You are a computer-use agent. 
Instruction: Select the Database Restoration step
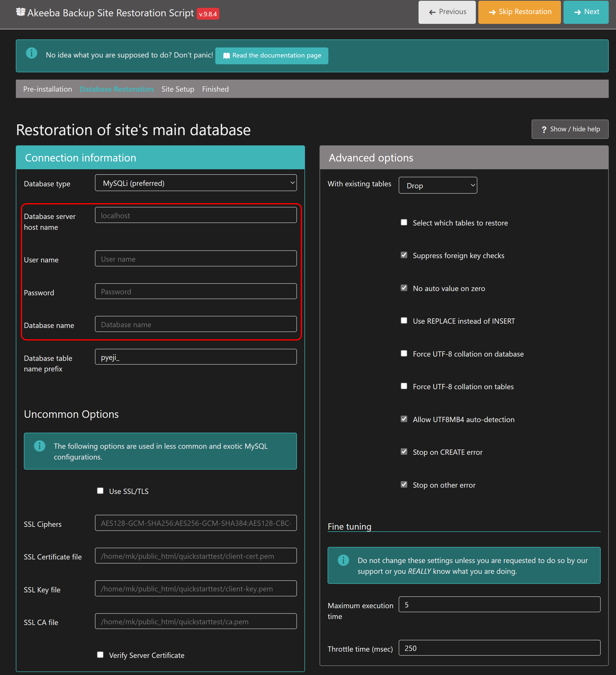(x=117, y=89)
